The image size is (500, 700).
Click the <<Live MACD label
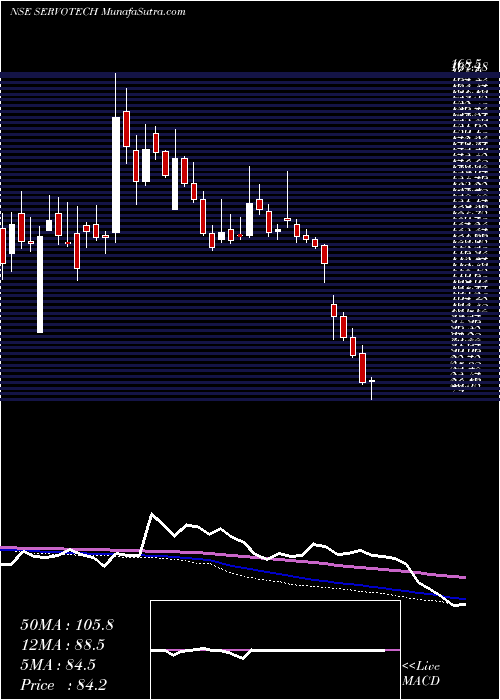click(421, 674)
